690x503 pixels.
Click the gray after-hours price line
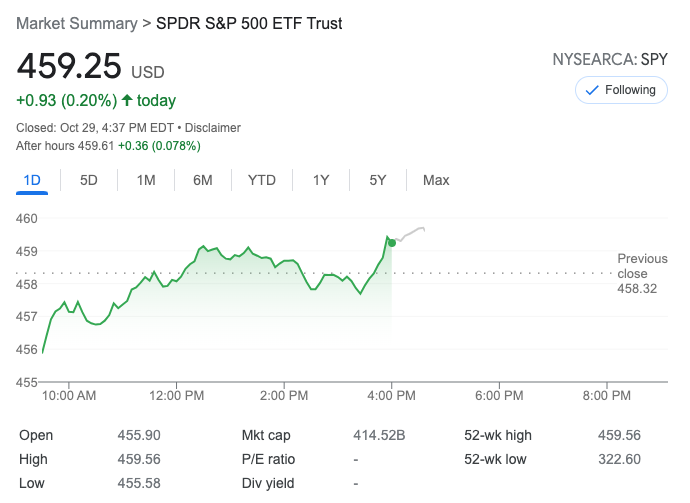410,233
